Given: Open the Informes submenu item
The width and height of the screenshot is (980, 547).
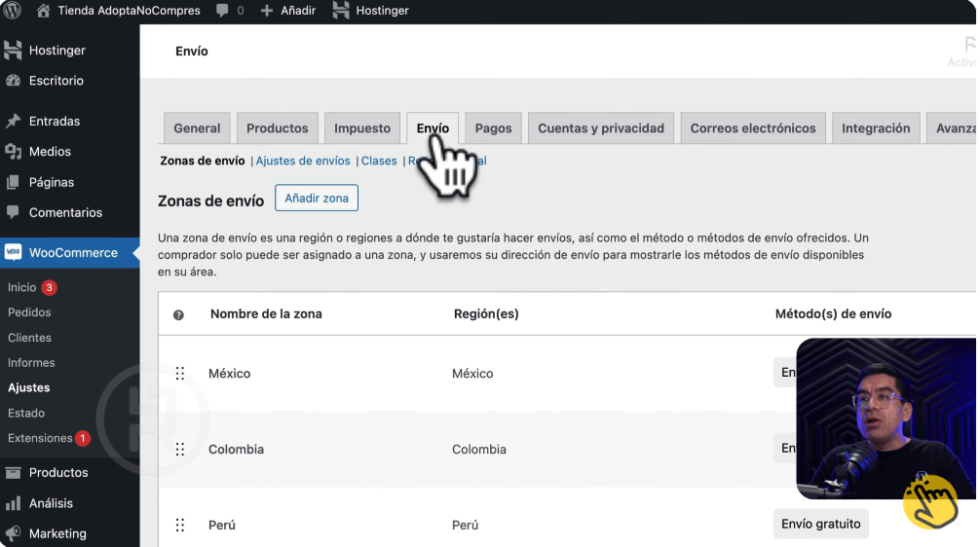Looking at the screenshot, I should pos(31,363).
